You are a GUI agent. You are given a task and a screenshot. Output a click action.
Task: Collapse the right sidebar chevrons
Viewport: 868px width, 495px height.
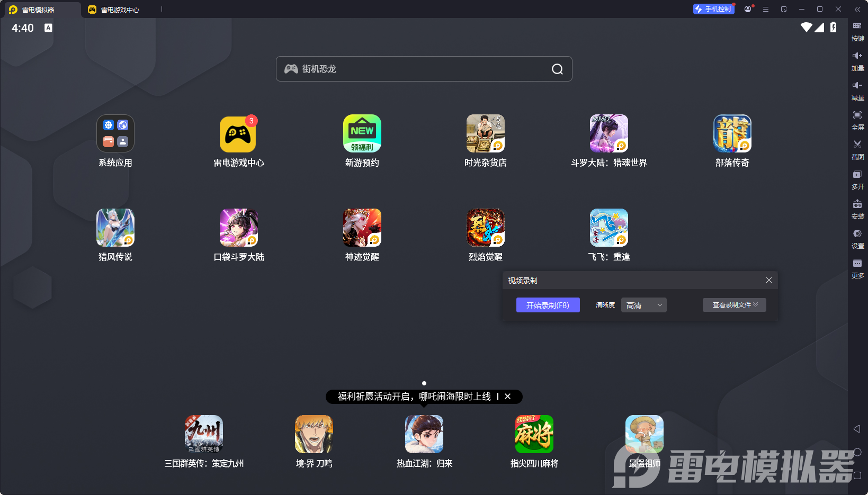857,9
